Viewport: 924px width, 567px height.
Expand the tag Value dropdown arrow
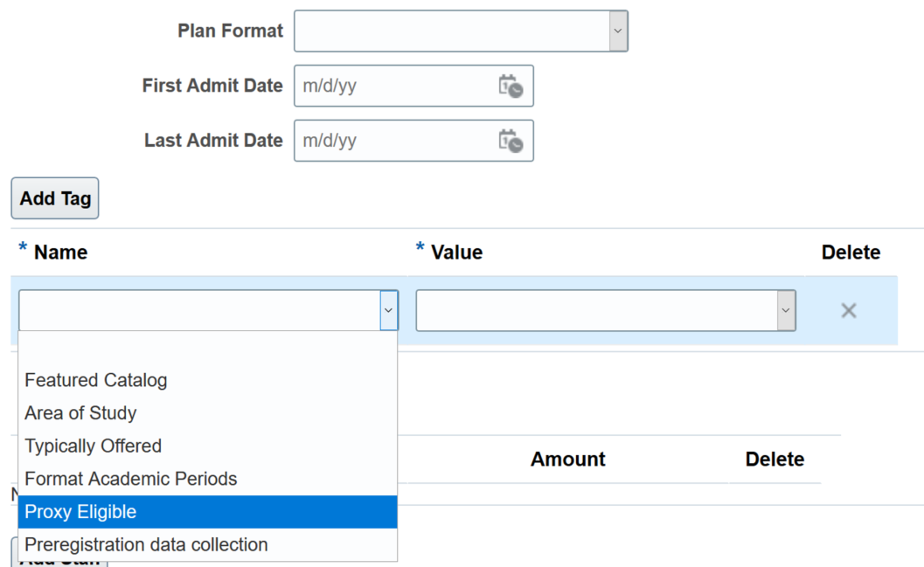785,310
